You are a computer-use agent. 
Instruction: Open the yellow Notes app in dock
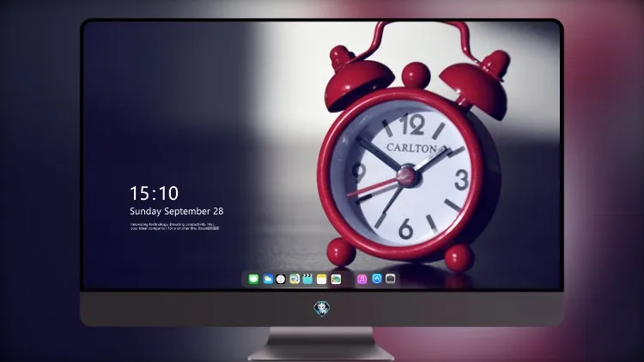322,279
